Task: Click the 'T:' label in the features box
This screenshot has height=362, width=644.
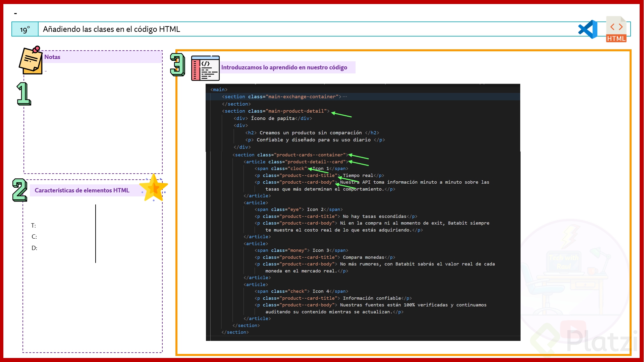Action: pos(34,226)
